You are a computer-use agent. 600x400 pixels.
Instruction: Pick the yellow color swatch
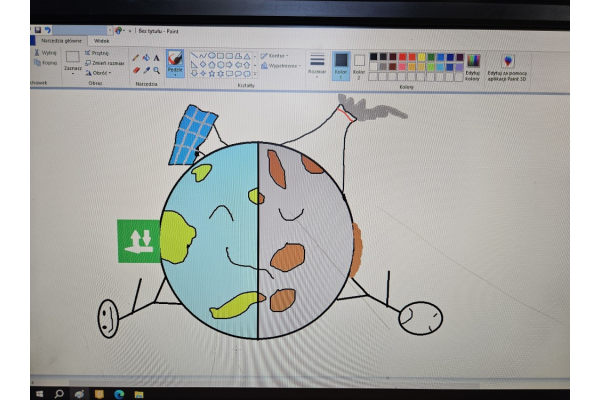point(419,56)
